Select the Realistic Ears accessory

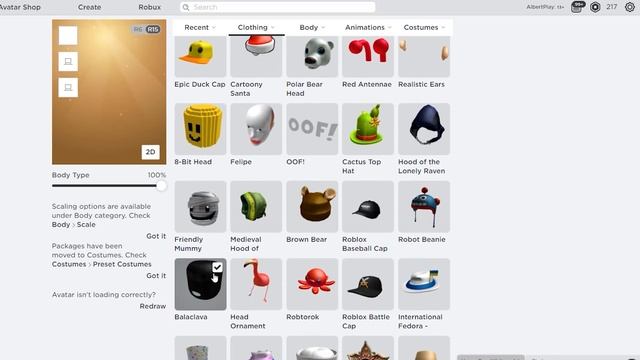(424, 56)
